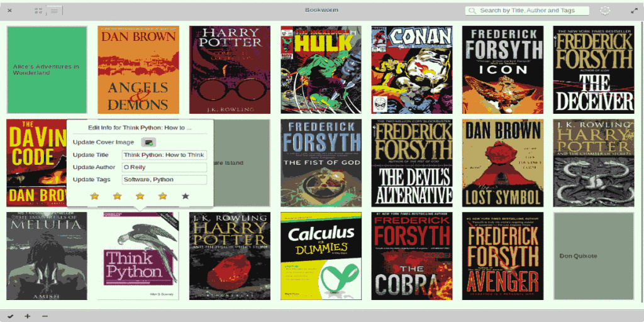Open the Incredible Hulk comic
This screenshot has height=322, width=644.
click(x=321, y=70)
